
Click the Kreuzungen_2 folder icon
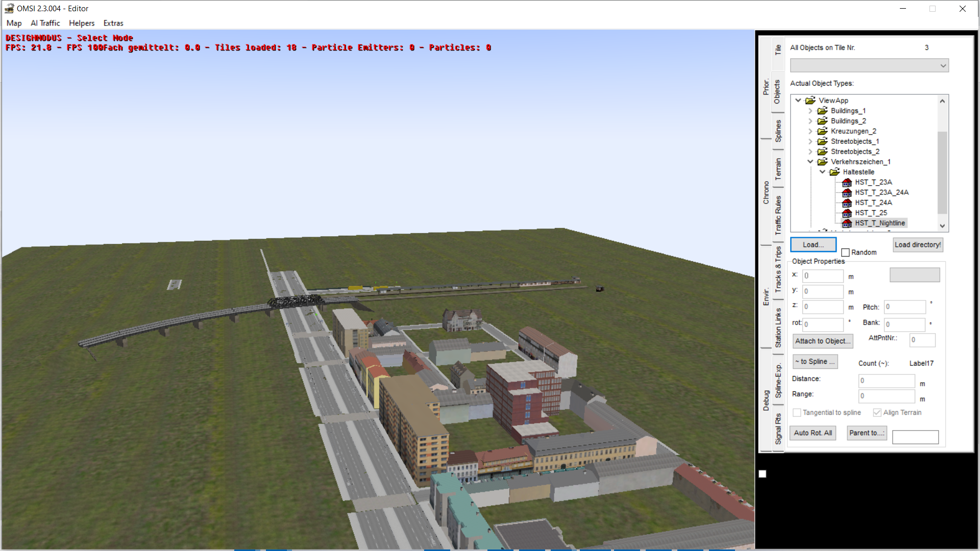tap(822, 131)
